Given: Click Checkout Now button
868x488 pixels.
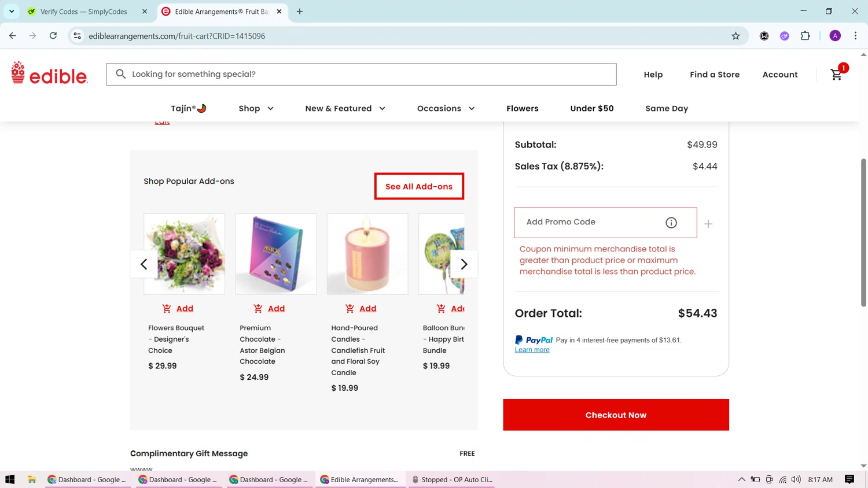Looking at the screenshot, I should click(616, 415).
